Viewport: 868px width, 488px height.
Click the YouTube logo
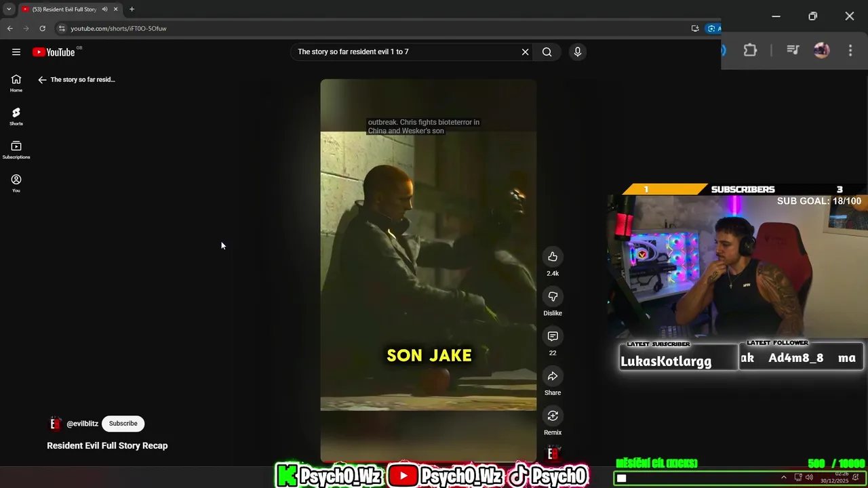[54, 52]
